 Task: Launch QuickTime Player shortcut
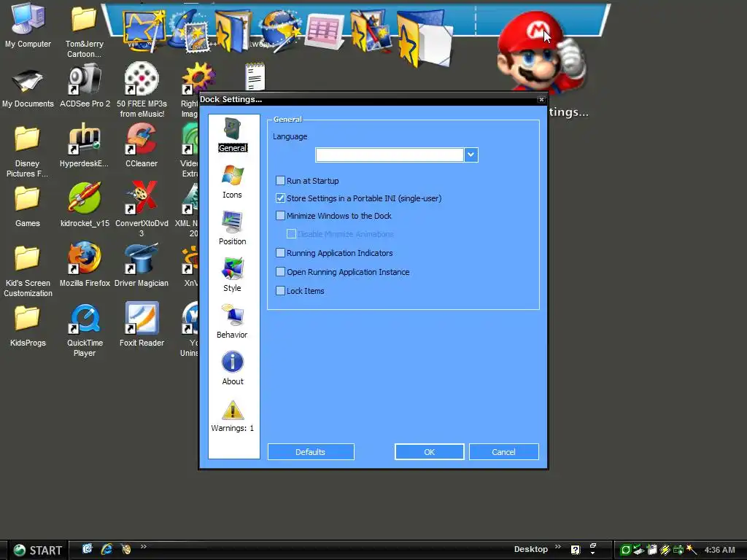point(85,330)
